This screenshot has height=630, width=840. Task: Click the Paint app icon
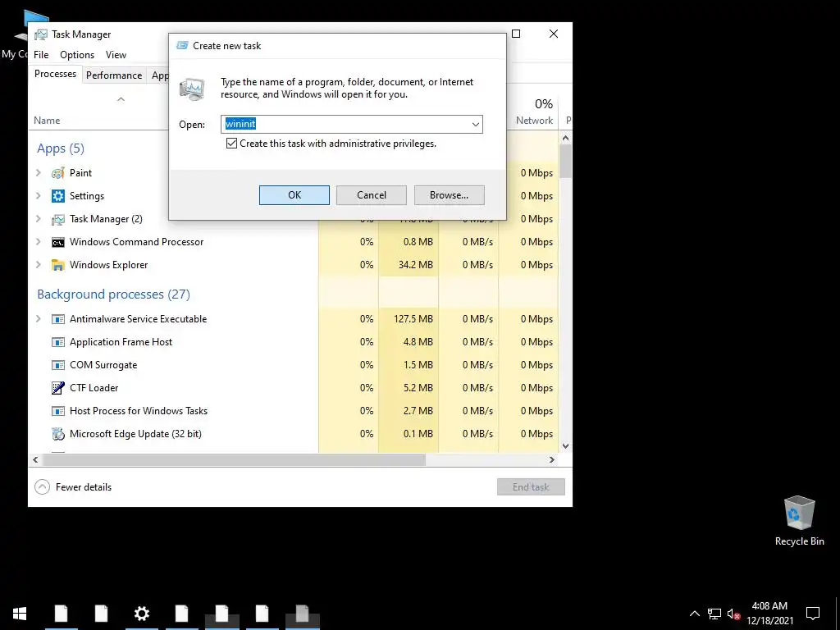click(x=58, y=173)
